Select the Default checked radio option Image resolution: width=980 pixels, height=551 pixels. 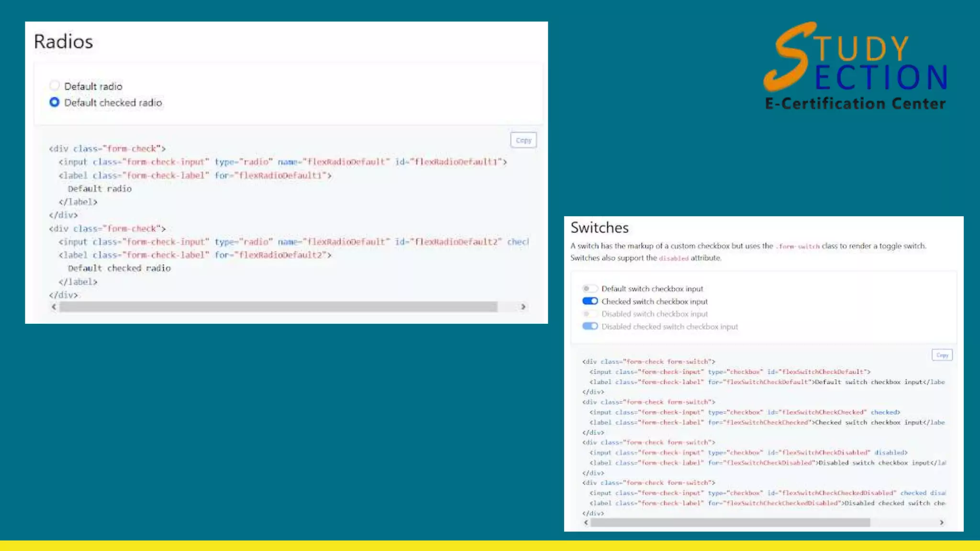tap(55, 102)
